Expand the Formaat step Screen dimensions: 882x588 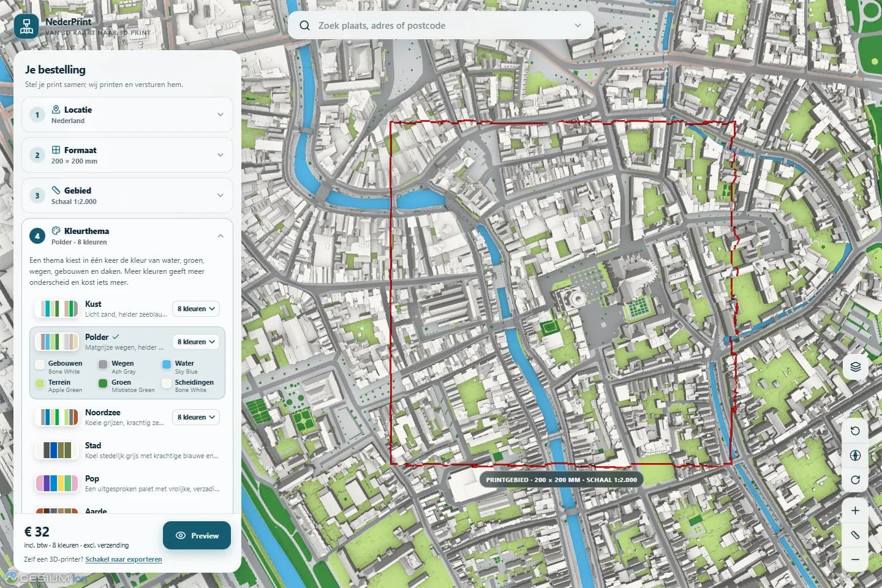[127, 155]
